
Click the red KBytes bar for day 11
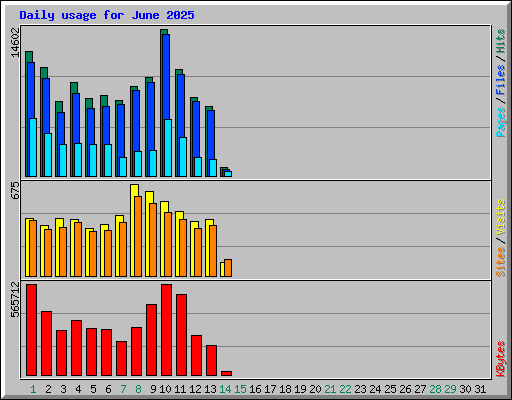point(181,335)
